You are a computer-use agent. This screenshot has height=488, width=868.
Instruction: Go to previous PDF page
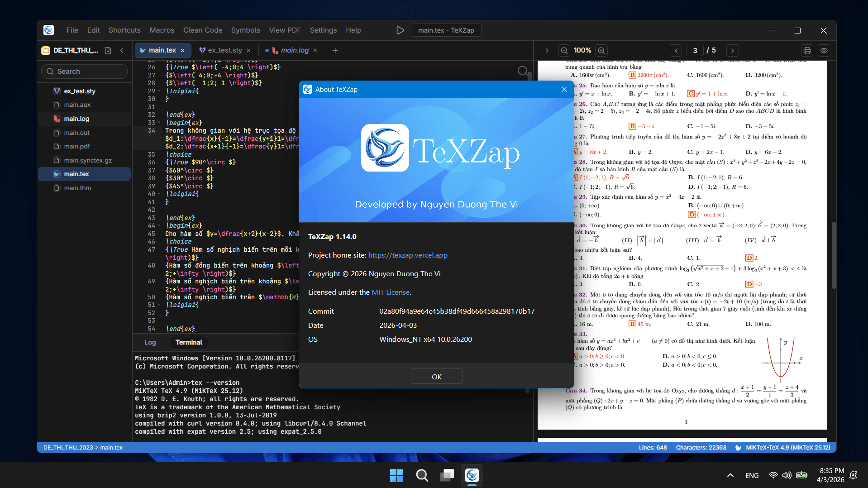pyautogui.click(x=676, y=51)
